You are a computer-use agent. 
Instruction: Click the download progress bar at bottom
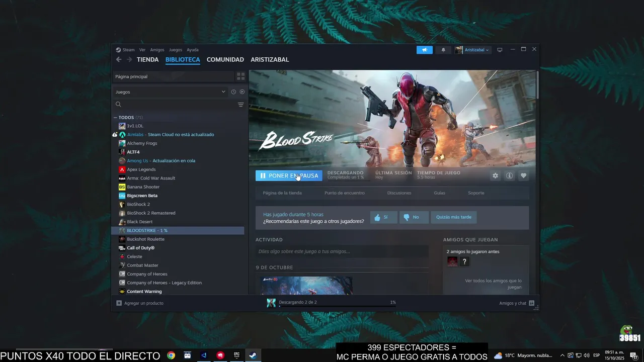click(337, 306)
